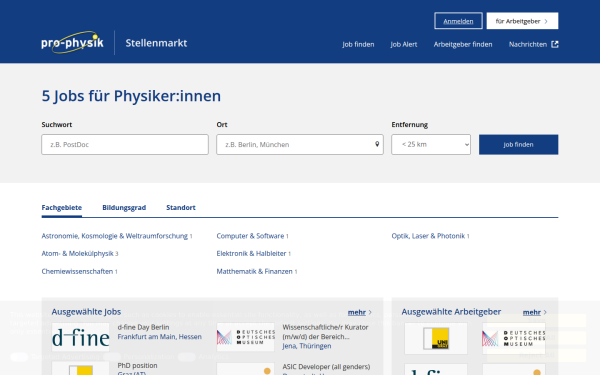This screenshot has height=375, width=600.
Task: Open Nachrichten in the navigation
Action: click(x=528, y=44)
